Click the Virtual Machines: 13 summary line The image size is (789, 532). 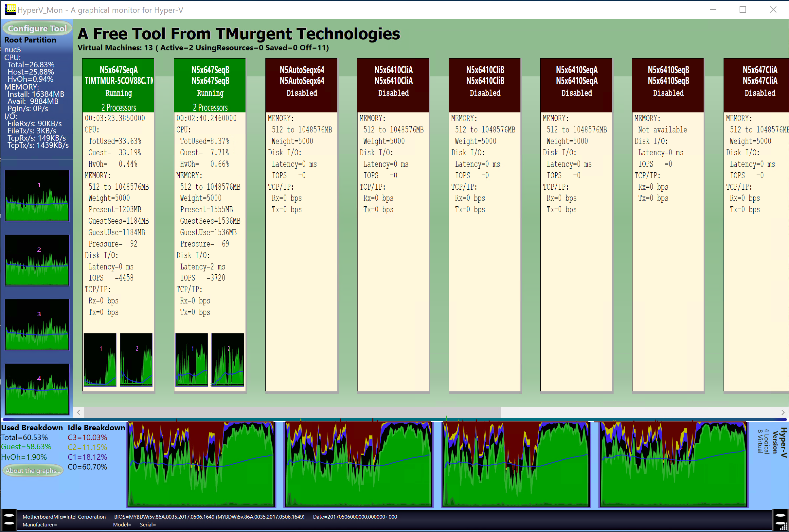click(x=203, y=47)
